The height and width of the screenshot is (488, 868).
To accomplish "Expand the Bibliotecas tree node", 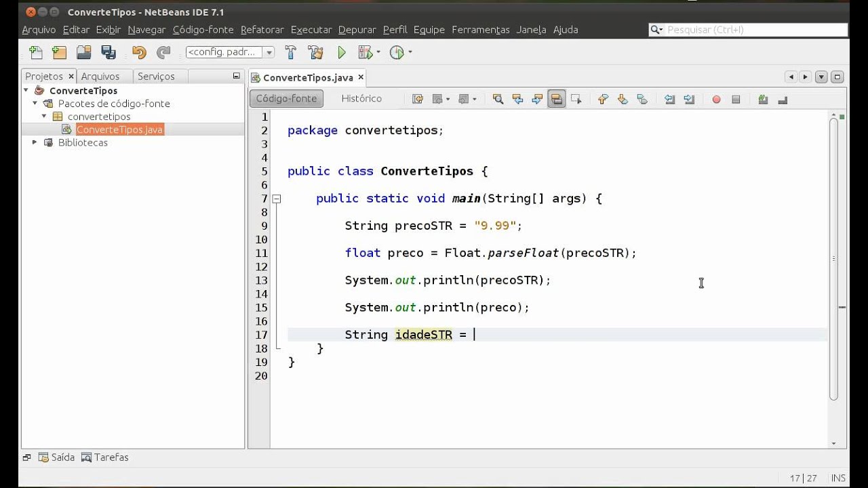I will (35, 142).
